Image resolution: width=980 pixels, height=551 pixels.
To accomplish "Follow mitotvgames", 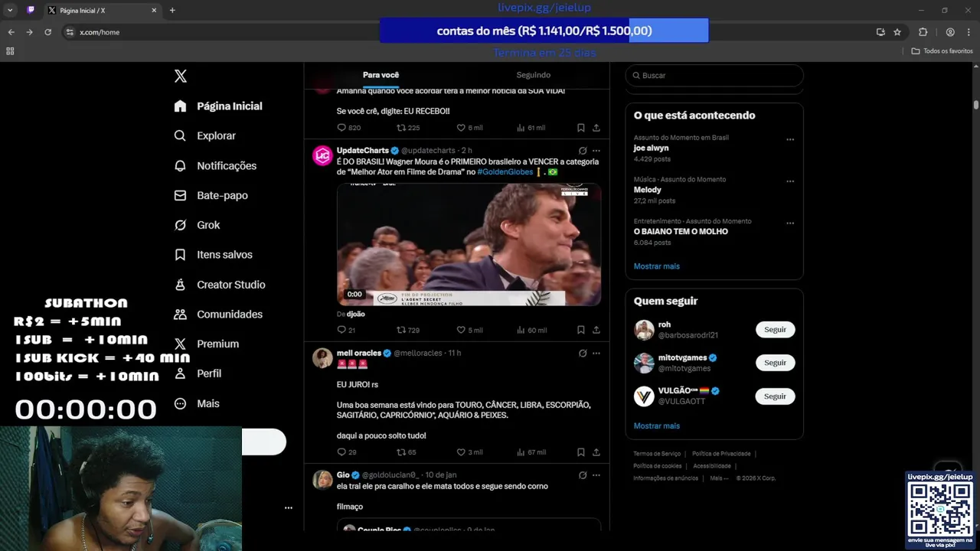I will pos(775,363).
